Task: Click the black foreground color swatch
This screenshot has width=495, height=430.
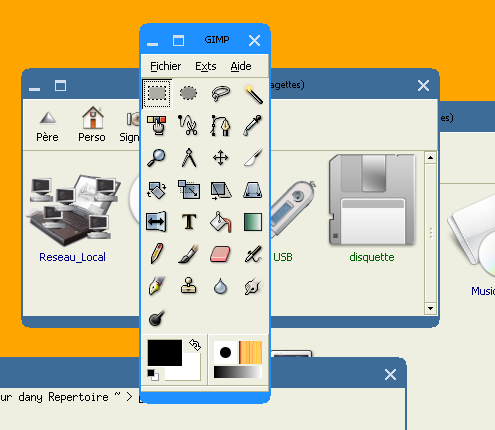Action: (x=165, y=353)
